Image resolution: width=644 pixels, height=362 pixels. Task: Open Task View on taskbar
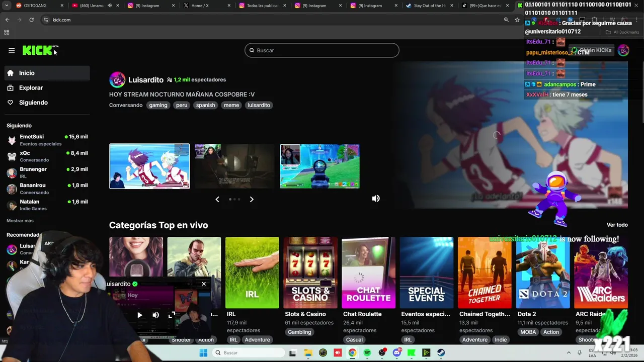293,353
